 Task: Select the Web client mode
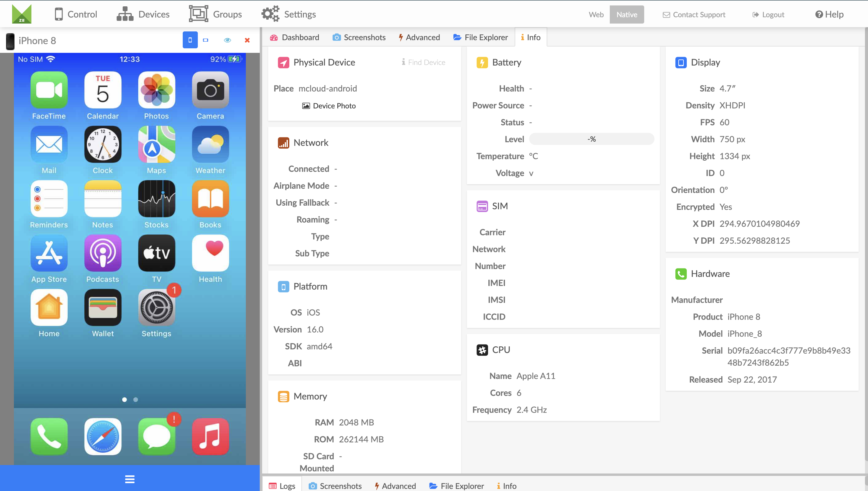click(596, 14)
